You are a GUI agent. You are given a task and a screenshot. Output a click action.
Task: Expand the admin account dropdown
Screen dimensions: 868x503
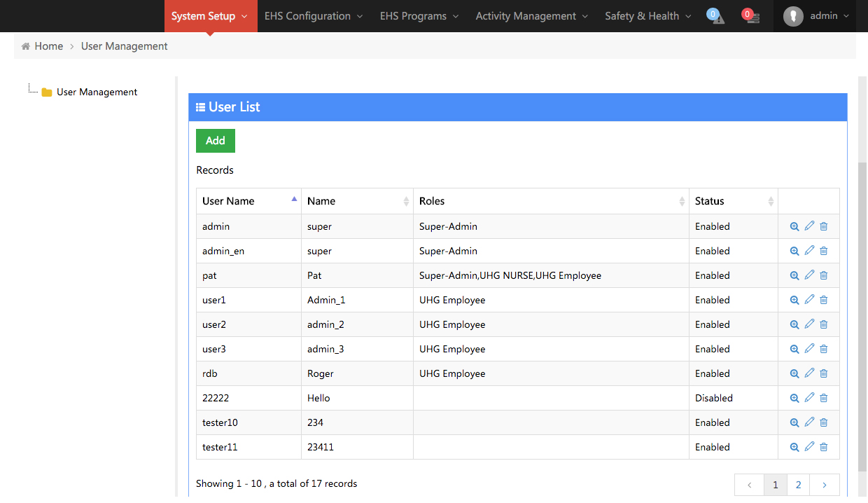[x=816, y=16]
